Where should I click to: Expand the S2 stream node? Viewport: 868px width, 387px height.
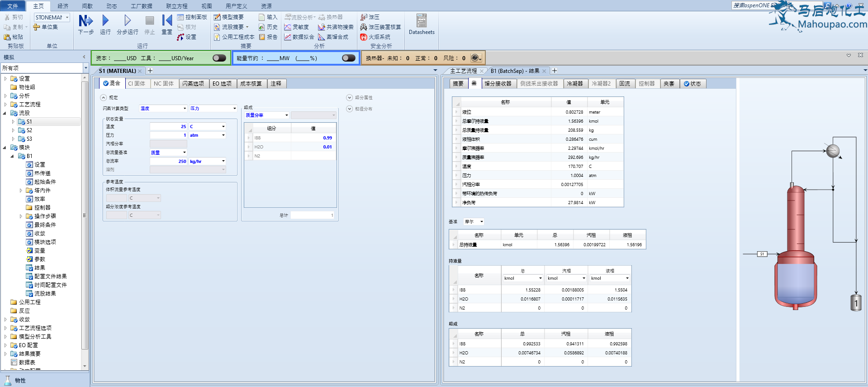point(13,130)
